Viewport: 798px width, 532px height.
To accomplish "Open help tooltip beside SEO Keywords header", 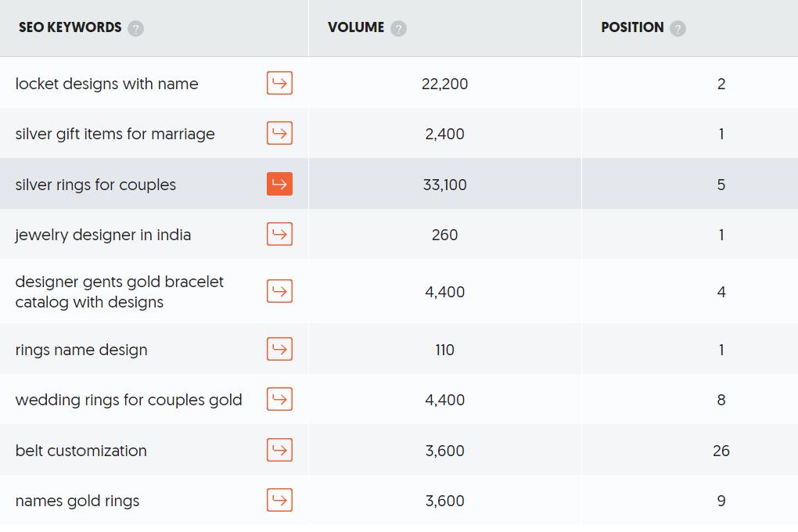I will 136,29.
